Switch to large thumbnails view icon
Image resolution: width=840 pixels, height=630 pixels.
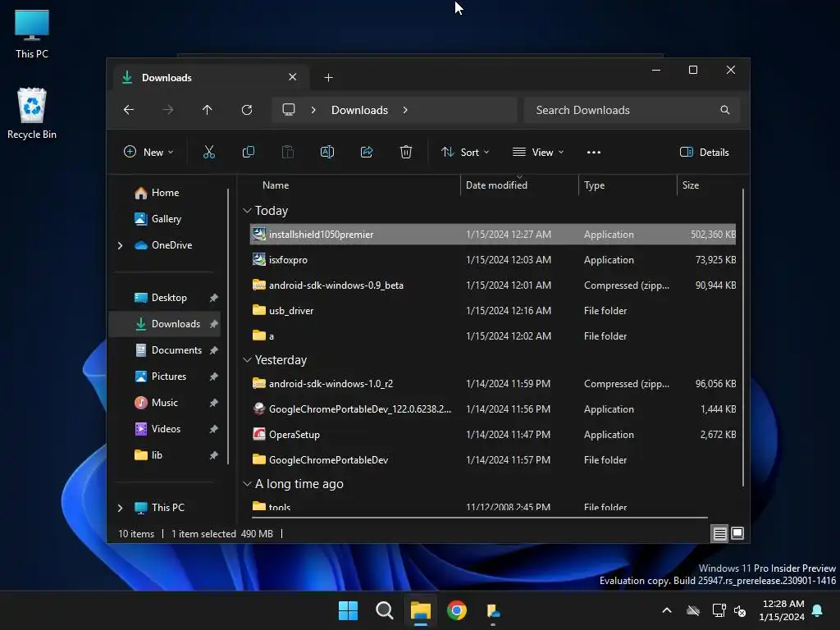coord(737,533)
